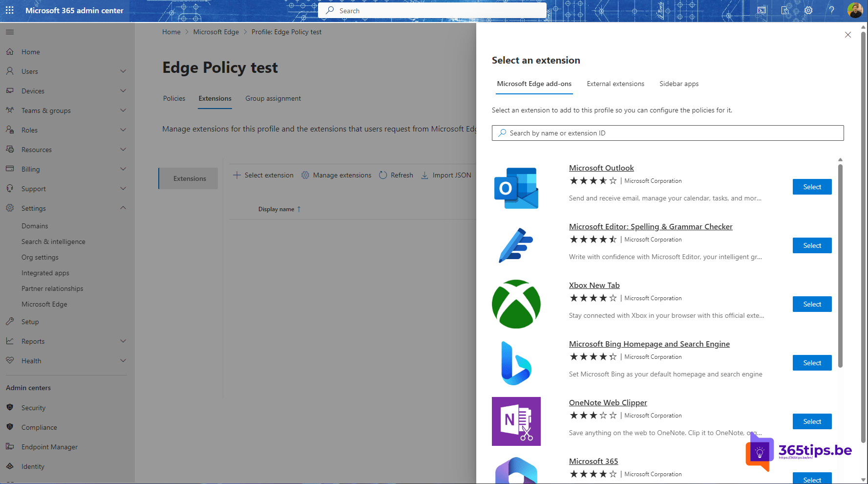Click the Endpoint Manager icon
868x484 pixels.
tap(10, 446)
